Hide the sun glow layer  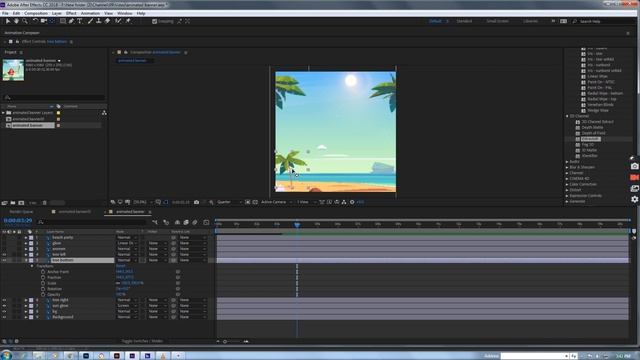[x=4, y=306]
